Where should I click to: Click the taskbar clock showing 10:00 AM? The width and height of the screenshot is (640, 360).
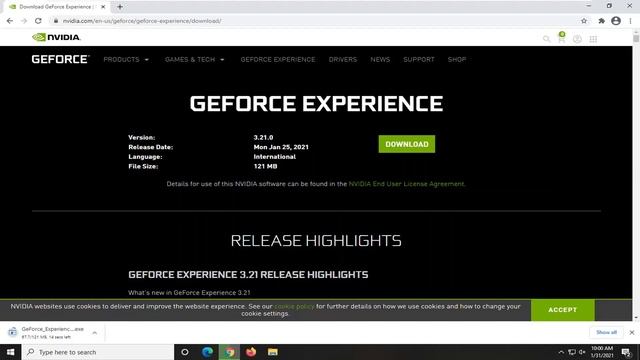coord(602,352)
